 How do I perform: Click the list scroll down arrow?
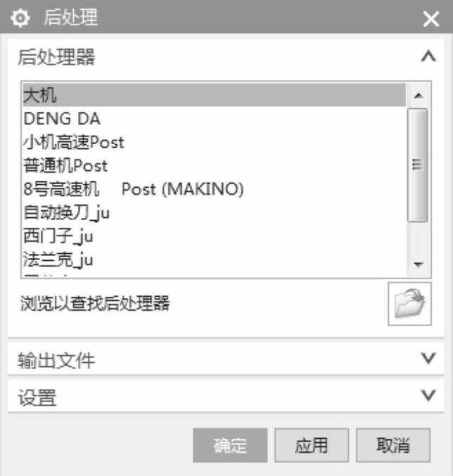[x=419, y=264]
